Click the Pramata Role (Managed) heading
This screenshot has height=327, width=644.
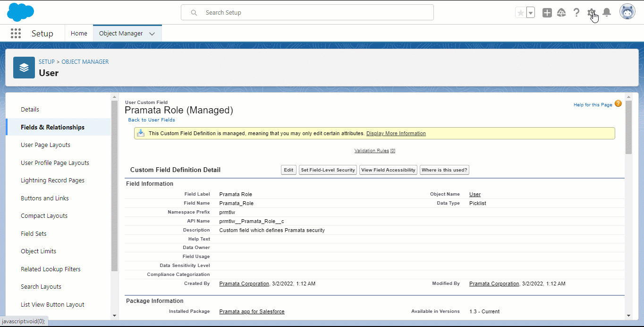coord(179,111)
